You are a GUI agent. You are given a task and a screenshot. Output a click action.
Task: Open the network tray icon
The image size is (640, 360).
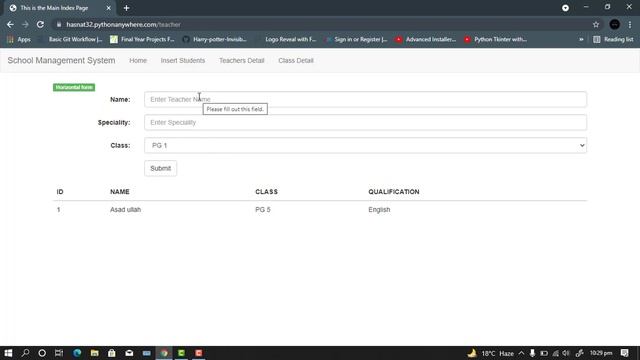tap(556, 353)
